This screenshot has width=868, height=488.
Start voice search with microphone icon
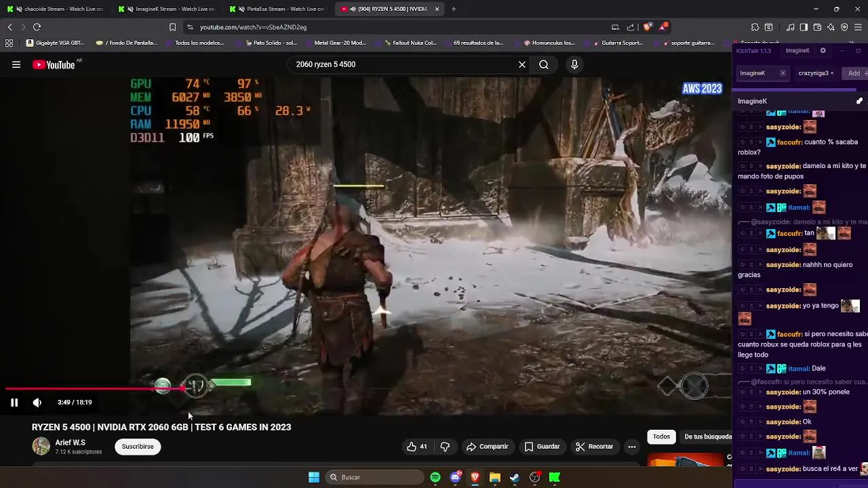tap(574, 64)
